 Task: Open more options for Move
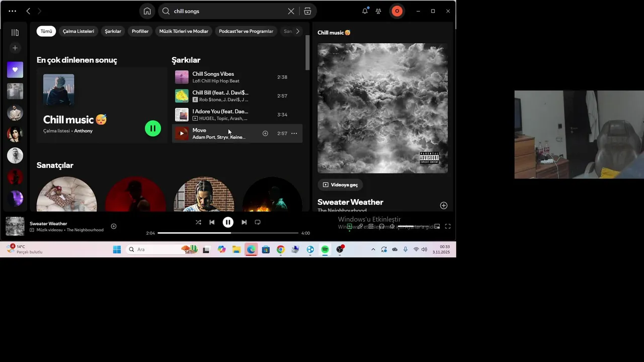[x=294, y=133]
